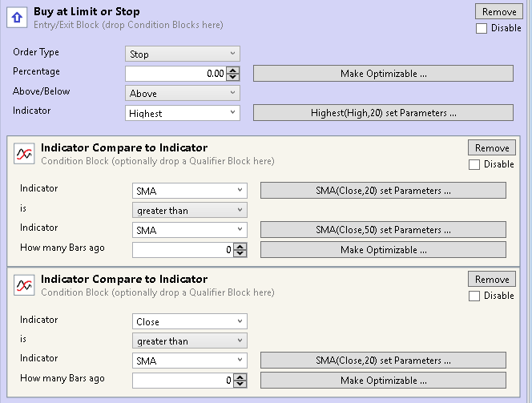
Task: Tick Disable on first condition block
Action: pos(474,164)
